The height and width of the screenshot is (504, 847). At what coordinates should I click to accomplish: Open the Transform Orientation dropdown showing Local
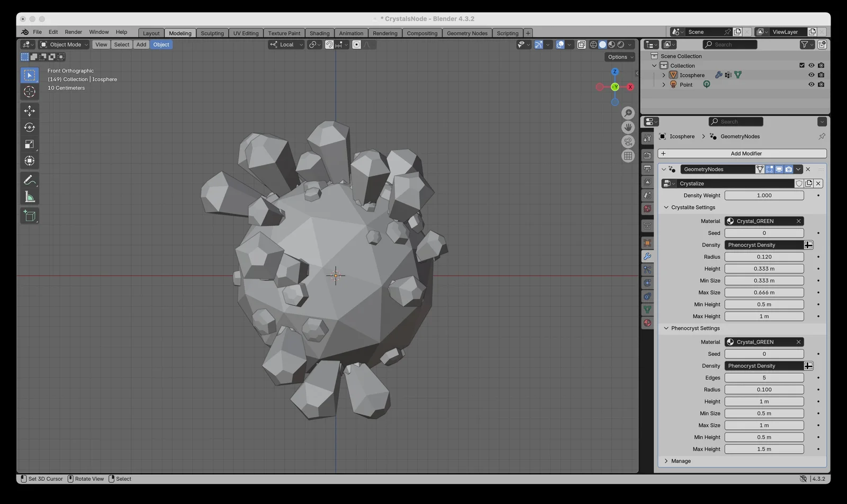coord(286,44)
